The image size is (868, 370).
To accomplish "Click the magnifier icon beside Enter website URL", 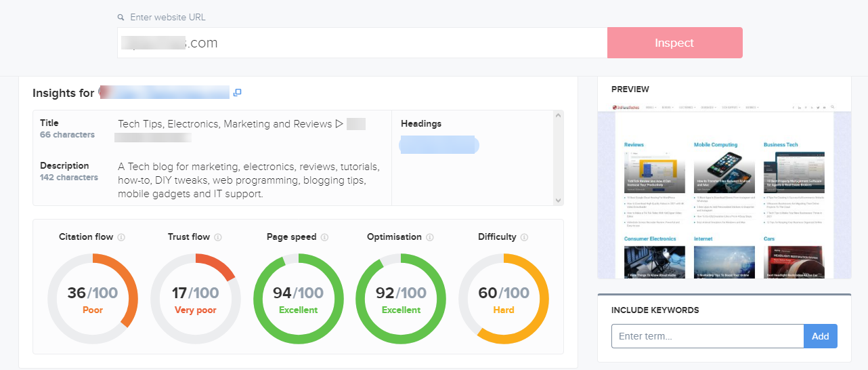I will click(121, 18).
